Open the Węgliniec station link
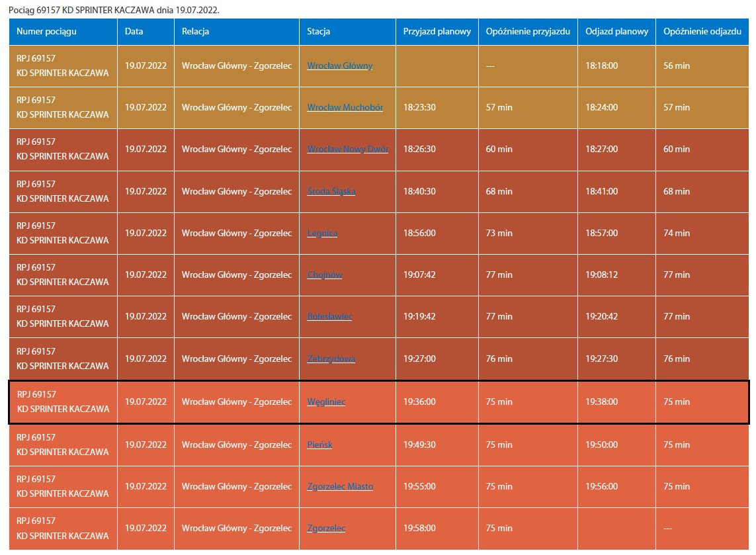The image size is (756, 555). tap(326, 402)
